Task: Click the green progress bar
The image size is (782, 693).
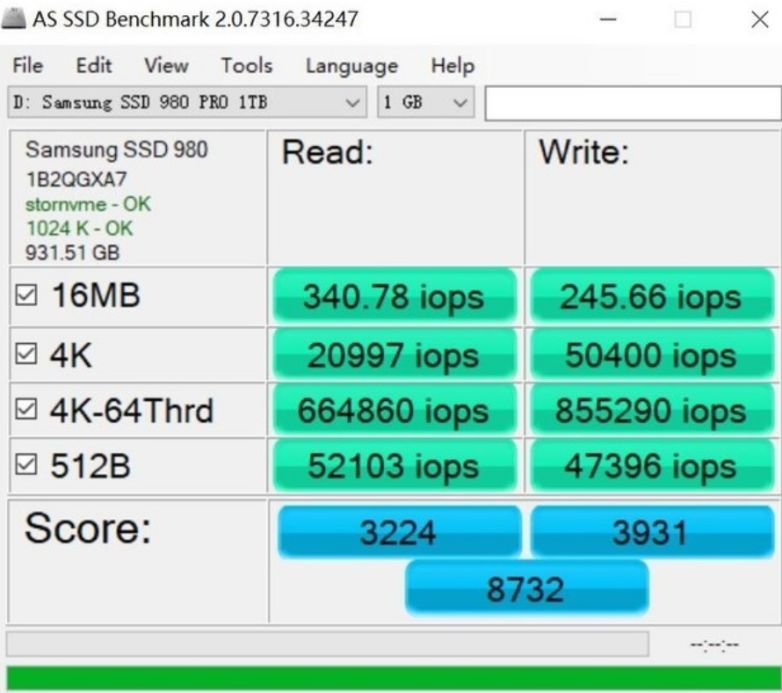Action: pyautogui.click(x=391, y=678)
